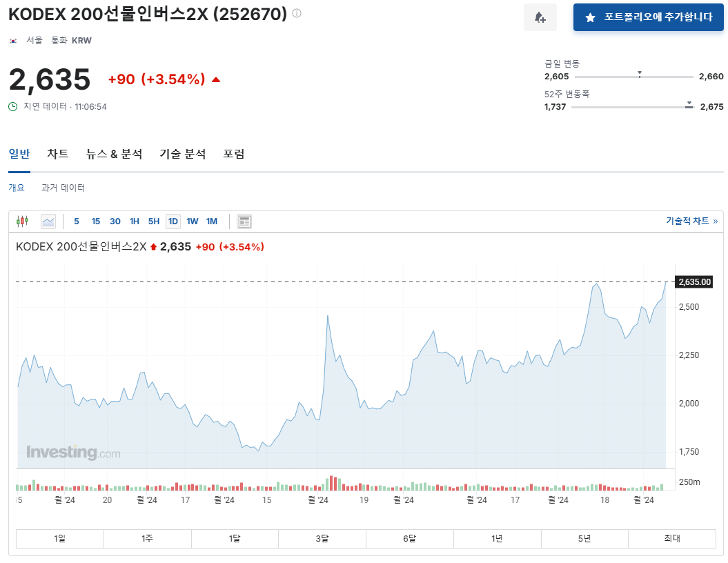
Task: Click the 2,635.00 price label on chart
Action: 695,281
